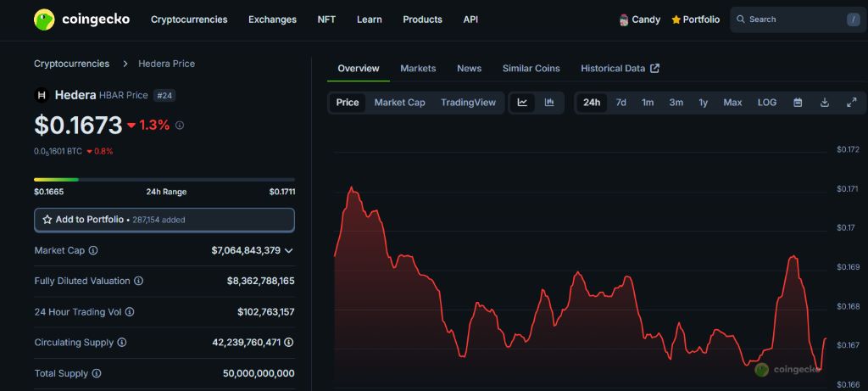
Task: Set chart range to 1m
Action: [x=648, y=103]
